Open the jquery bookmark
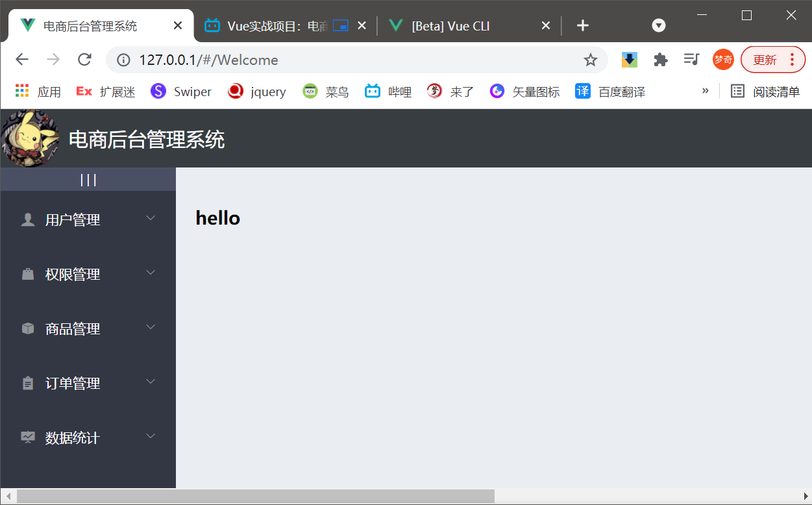 257,92
